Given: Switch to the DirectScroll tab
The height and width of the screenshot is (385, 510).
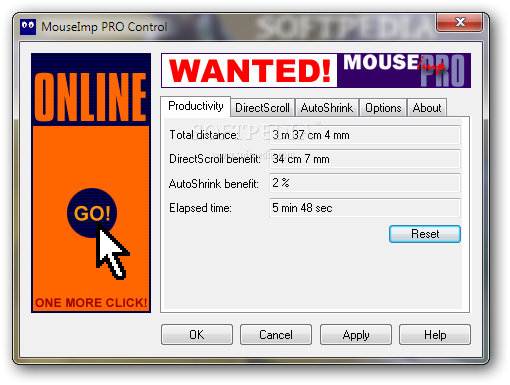Looking at the screenshot, I should click(262, 108).
